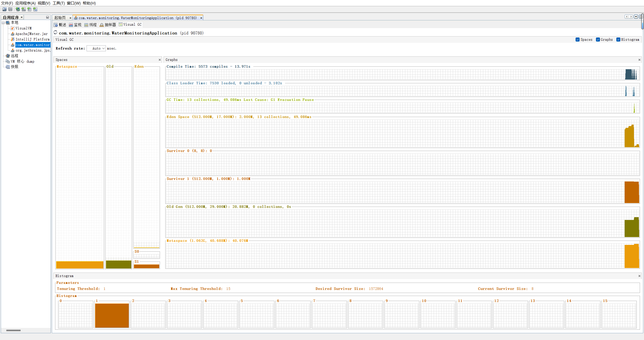Viewport: 644px width, 340px height.
Task: Collapse the 本地 tree node
Action: (x=3, y=23)
